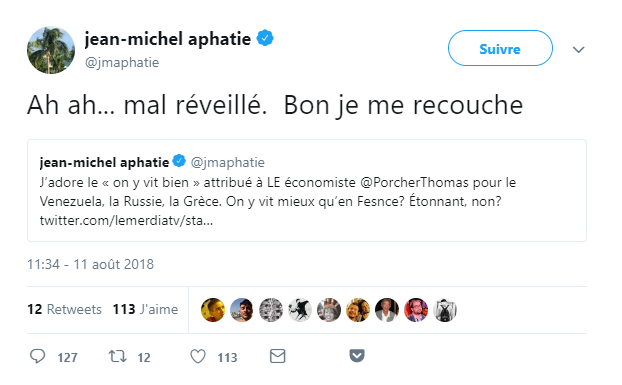The width and height of the screenshot is (622, 385).
Task: Open the quoted tweet card text
Action: pos(307,190)
